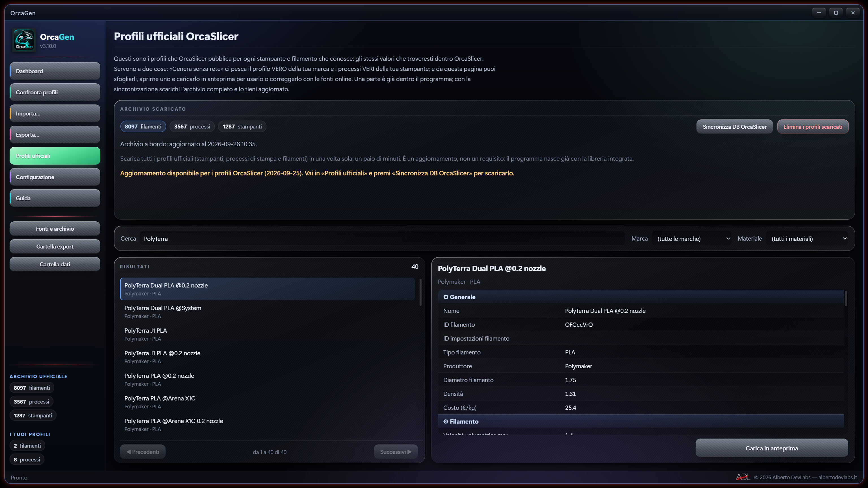Select PolyTerra Dual PLA @0.2 nozzle result

268,289
